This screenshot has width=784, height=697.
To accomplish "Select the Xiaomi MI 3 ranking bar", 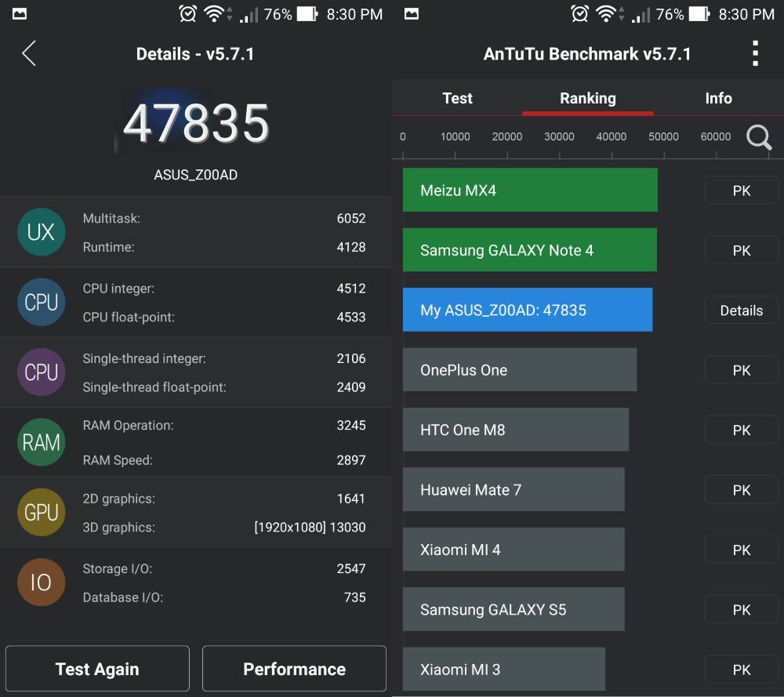I will click(x=504, y=669).
